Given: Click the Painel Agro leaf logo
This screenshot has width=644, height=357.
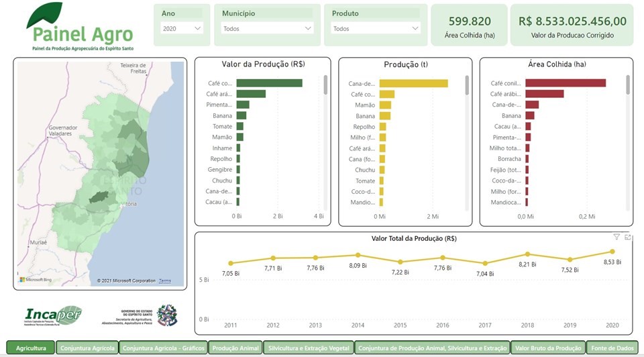Looking at the screenshot, I should [x=46, y=16].
